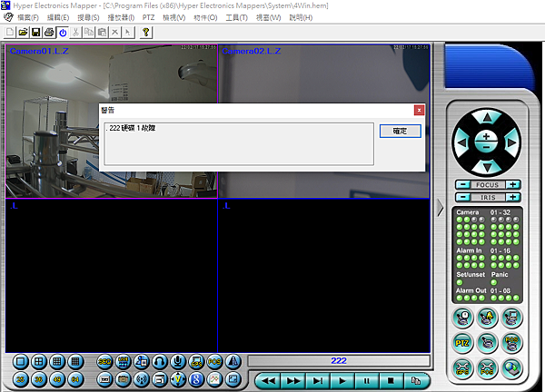This screenshot has width=545, height=392.
Task: Select the Camera01.L.Z video pane
Action: tap(111, 122)
